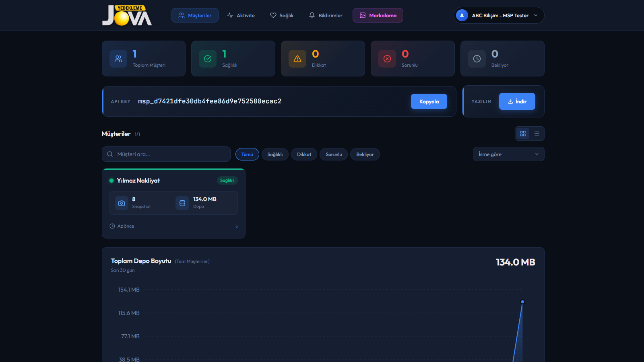Click the 134.0 MB Depo value in card

(x=205, y=199)
